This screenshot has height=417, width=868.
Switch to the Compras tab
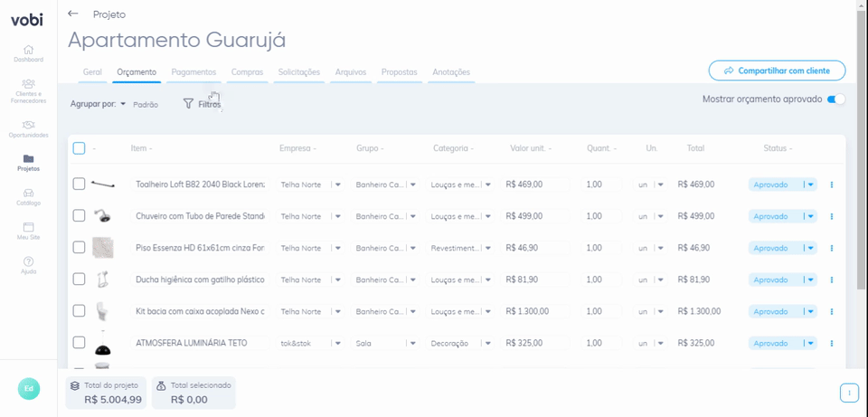(x=247, y=72)
